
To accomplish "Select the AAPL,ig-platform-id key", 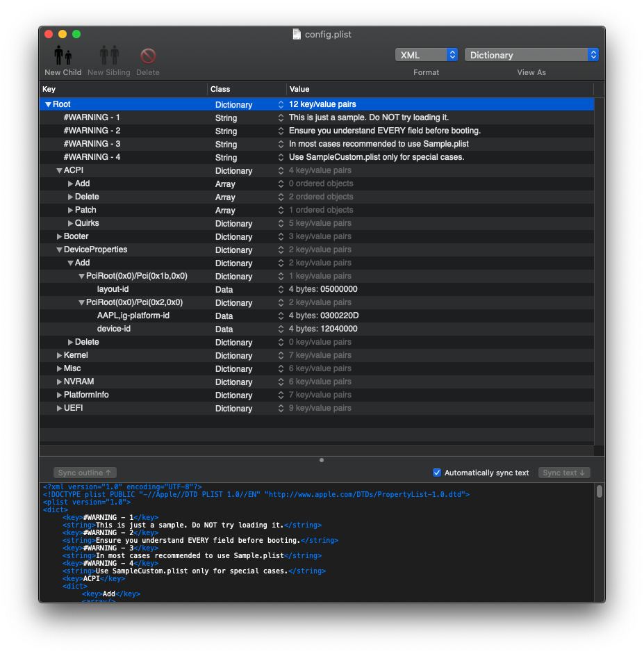I will tap(133, 316).
